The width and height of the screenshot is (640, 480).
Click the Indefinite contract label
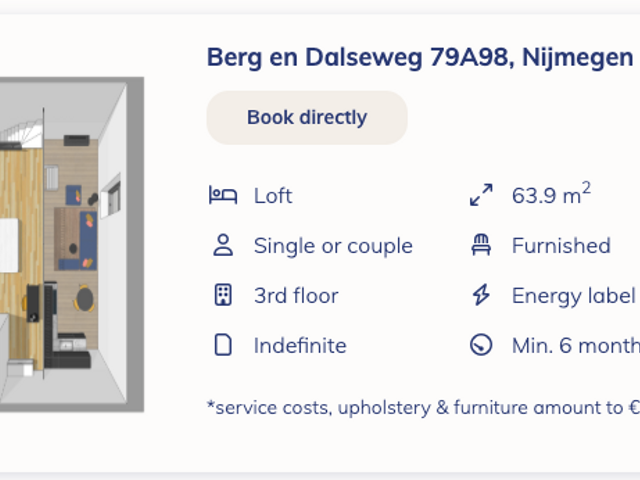300,346
